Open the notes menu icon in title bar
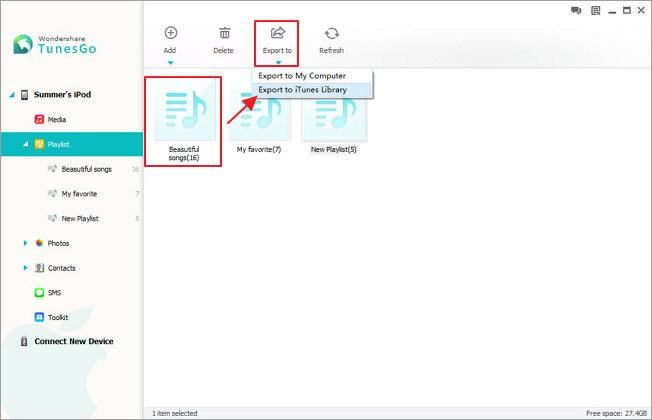The width and height of the screenshot is (652, 420). click(595, 10)
